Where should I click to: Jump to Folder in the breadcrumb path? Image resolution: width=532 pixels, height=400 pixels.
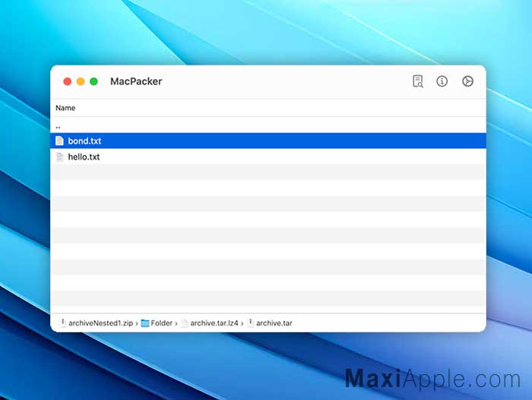[x=161, y=323]
